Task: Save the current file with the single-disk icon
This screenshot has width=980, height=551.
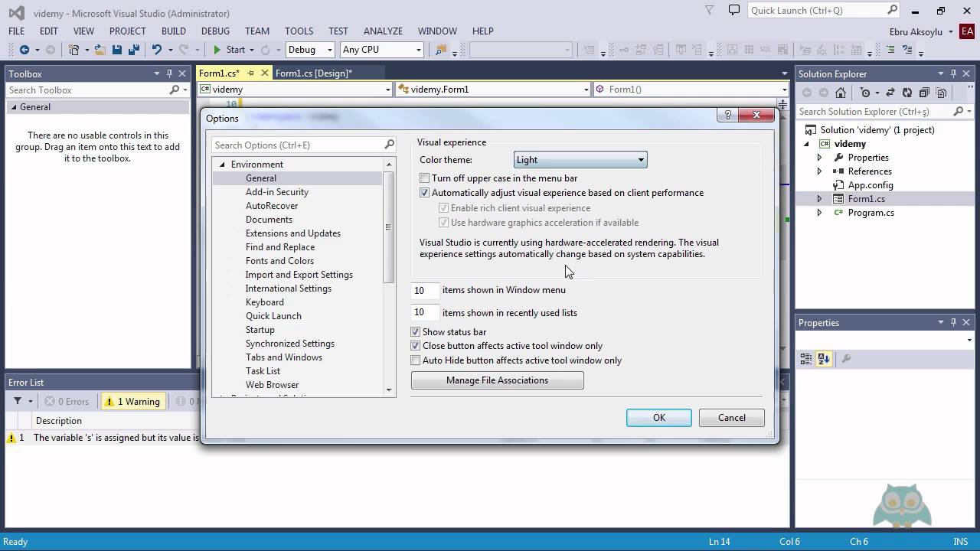Action: point(117,50)
